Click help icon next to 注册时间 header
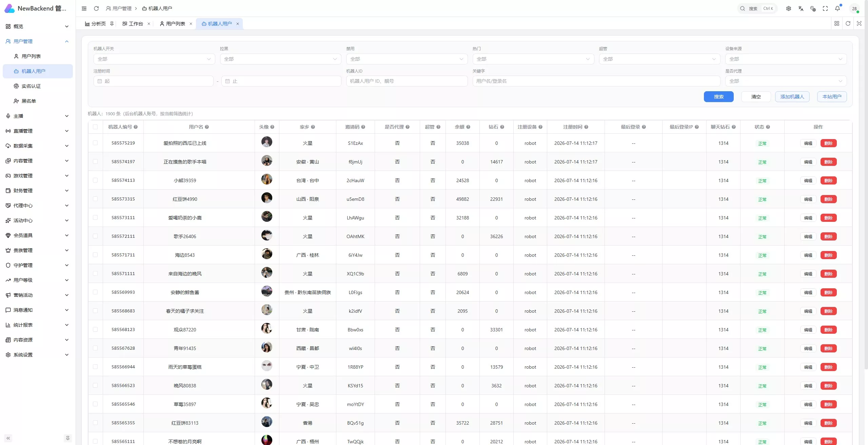This screenshot has height=445, width=868. (586, 127)
